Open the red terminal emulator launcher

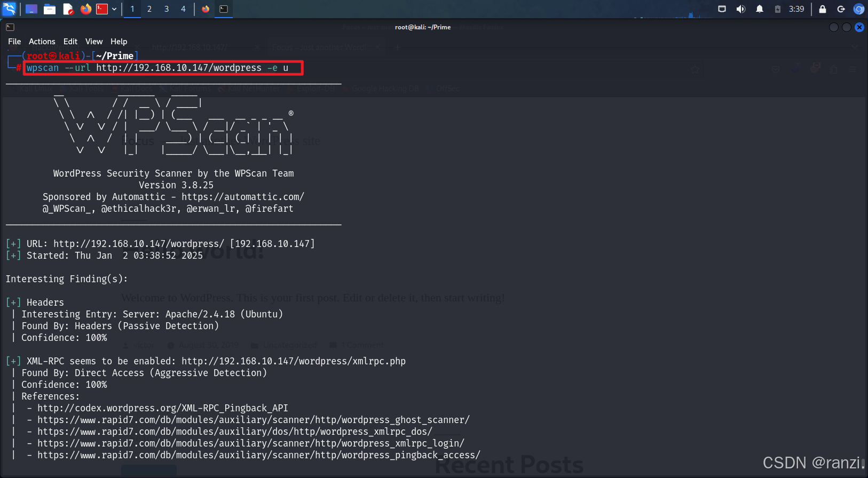pos(102,9)
